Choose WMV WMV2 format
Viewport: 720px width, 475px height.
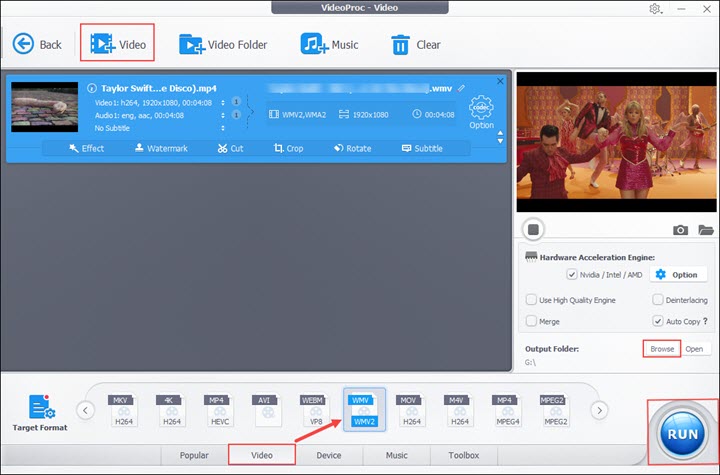364,410
